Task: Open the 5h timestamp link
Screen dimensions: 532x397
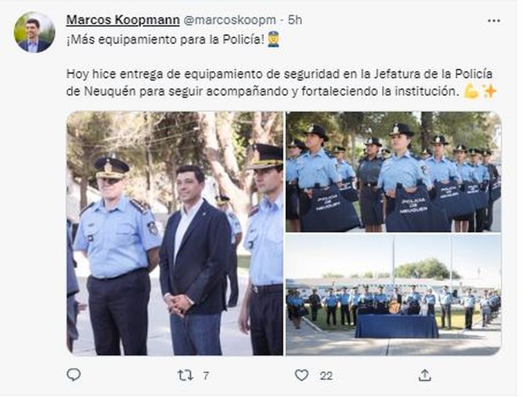Action: (295, 20)
